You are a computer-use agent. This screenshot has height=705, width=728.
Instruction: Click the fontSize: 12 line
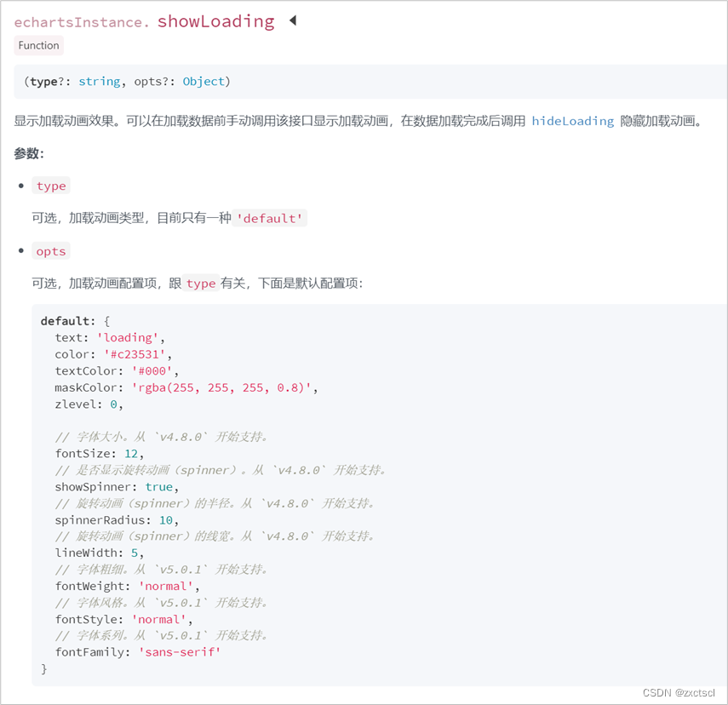(100, 454)
